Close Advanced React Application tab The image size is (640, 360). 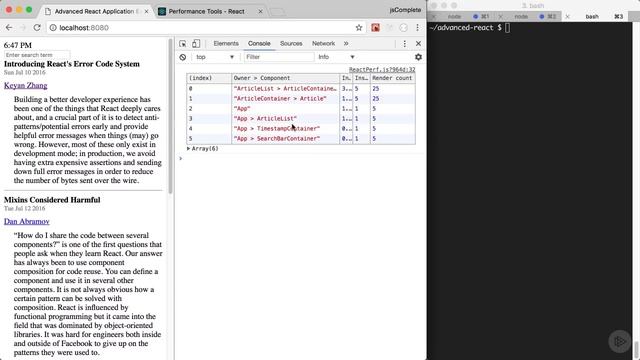(146, 11)
